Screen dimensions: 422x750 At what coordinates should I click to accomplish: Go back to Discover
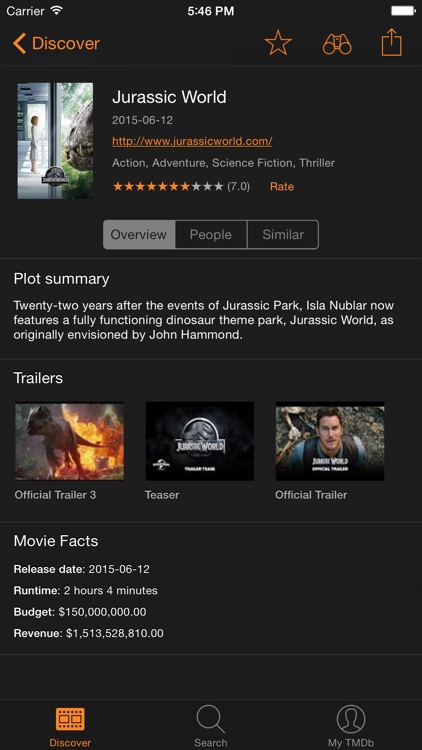56,44
